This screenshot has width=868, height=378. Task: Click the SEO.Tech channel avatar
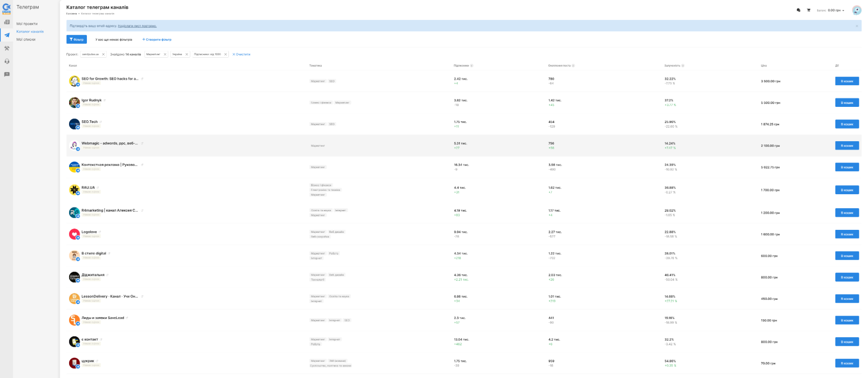tap(74, 124)
